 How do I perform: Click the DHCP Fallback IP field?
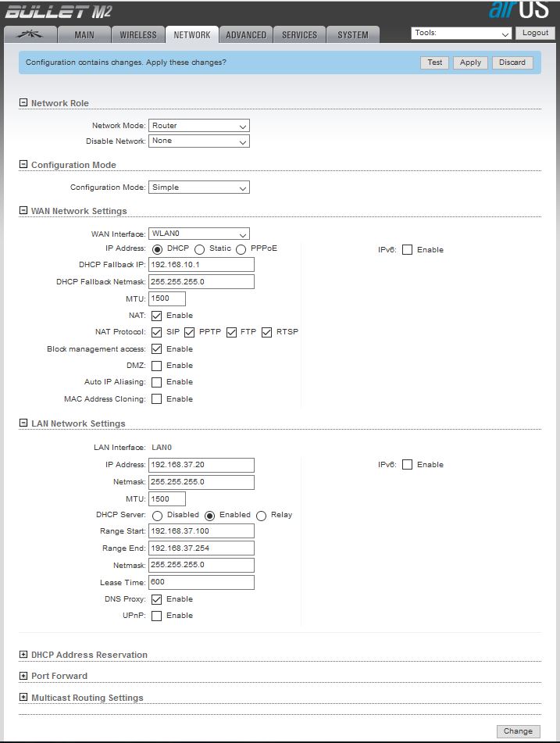(201, 265)
